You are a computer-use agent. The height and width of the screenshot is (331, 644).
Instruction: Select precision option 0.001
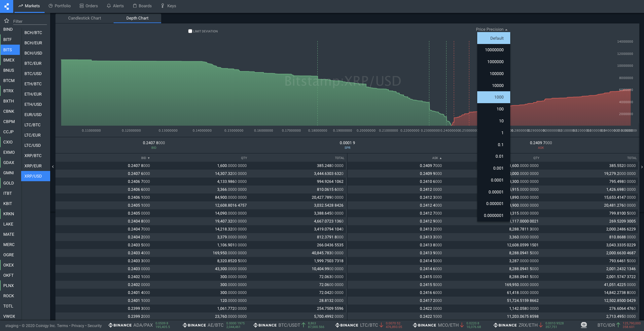tap(494, 168)
